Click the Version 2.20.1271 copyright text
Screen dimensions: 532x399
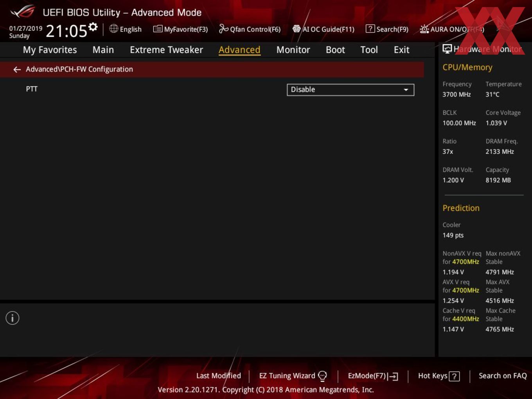(266, 390)
